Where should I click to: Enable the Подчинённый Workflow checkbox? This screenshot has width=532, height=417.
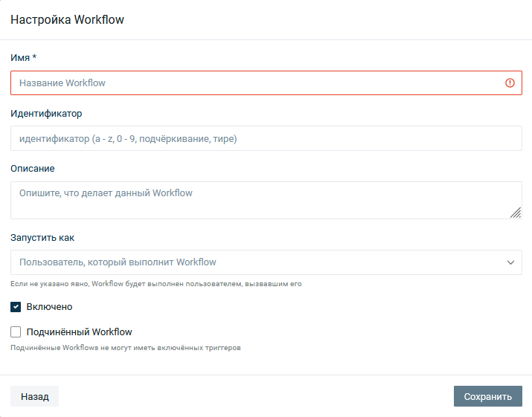tap(16, 332)
